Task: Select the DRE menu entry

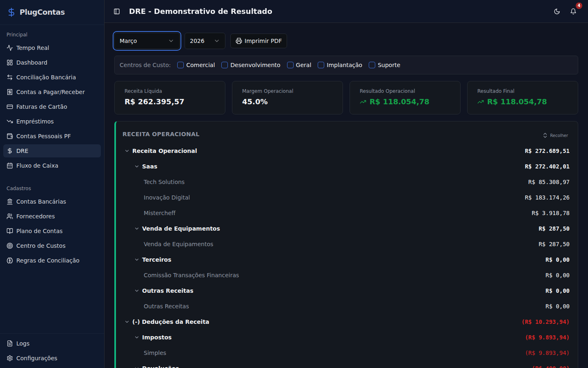Action: point(21,150)
